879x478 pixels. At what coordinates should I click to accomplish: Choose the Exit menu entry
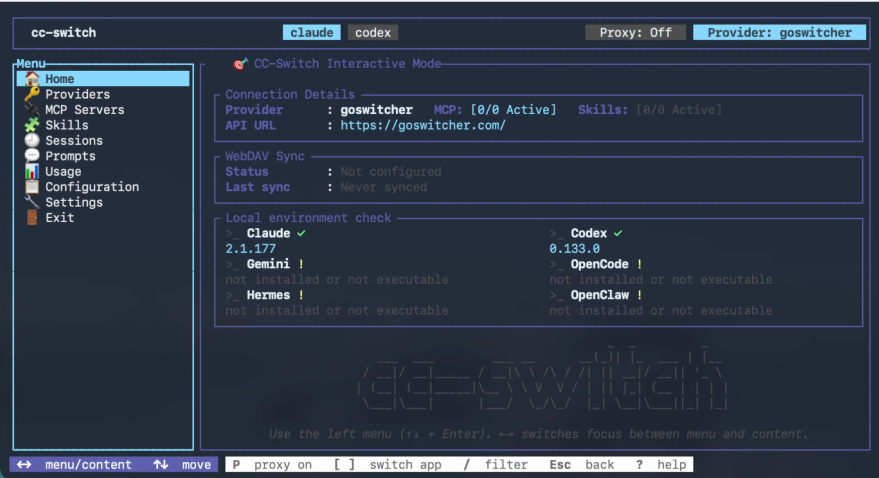(103, 217)
